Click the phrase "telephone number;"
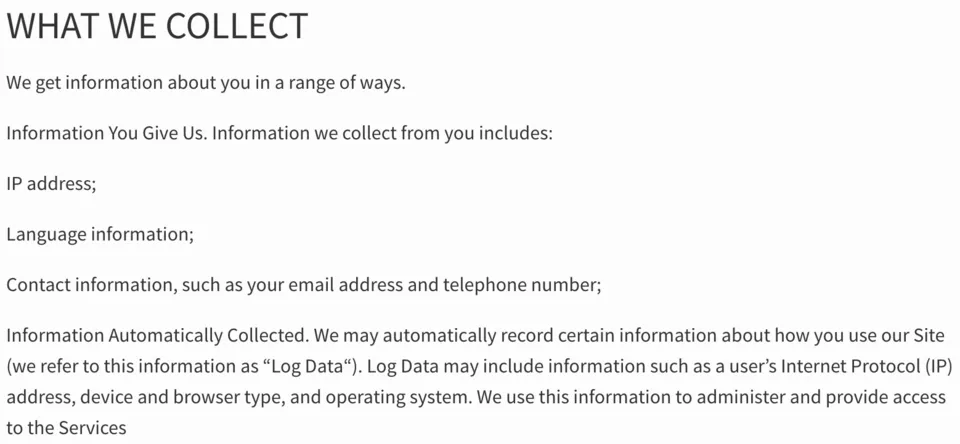This screenshot has height=444, width=960. pos(521,285)
